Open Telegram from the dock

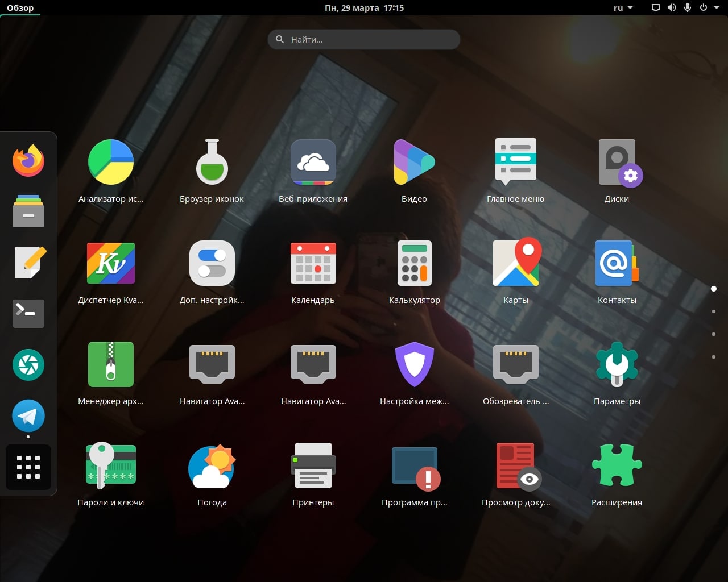28,415
